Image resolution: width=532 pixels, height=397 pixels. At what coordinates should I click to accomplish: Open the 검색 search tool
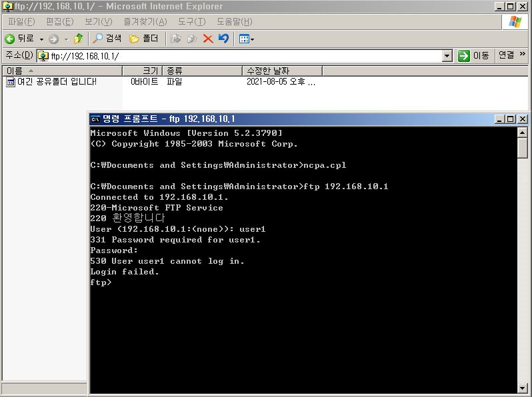107,39
